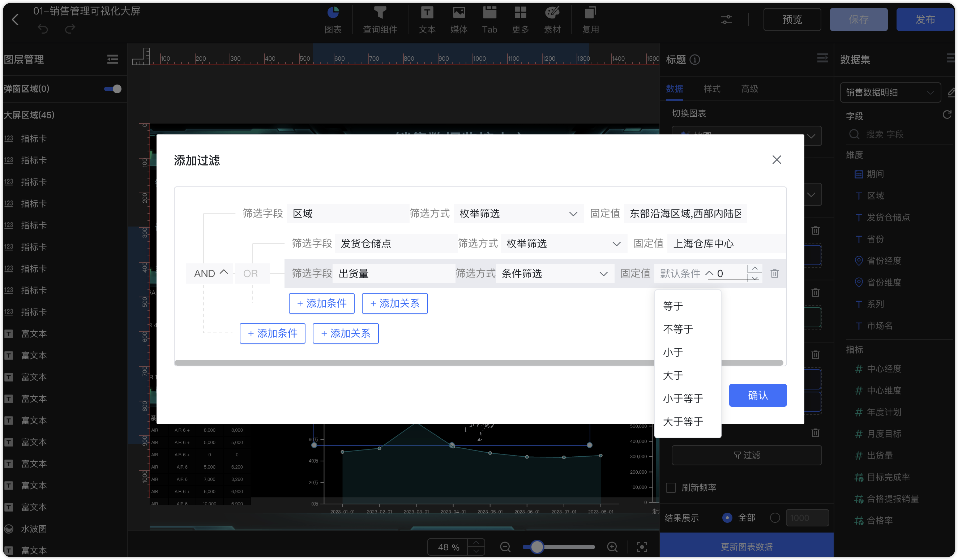Open the 查询组件 filter tool
This screenshot has width=958, height=560.
click(x=380, y=20)
